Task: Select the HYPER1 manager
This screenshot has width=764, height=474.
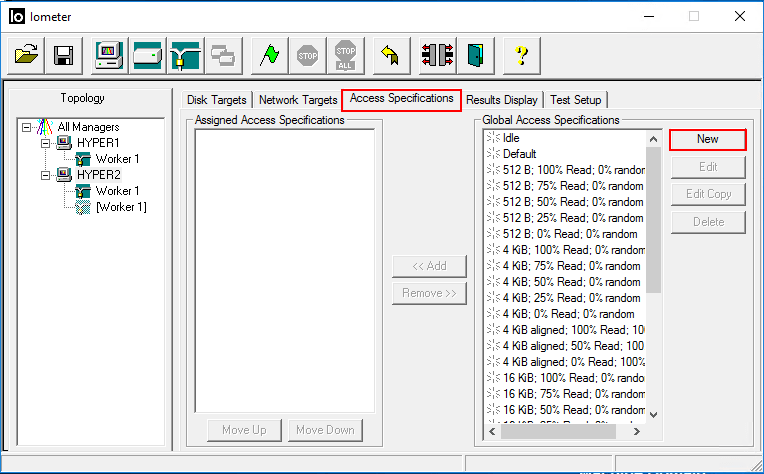Action: tap(98, 143)
